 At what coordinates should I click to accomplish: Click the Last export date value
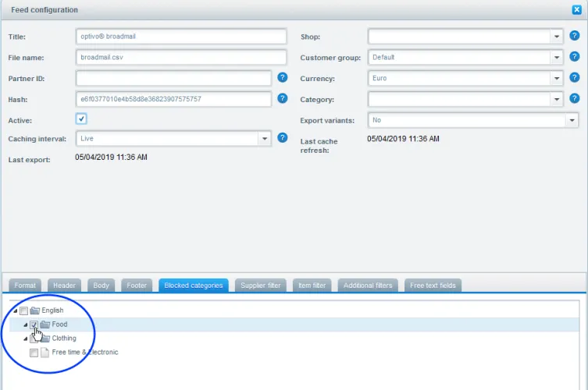(111, 158)
